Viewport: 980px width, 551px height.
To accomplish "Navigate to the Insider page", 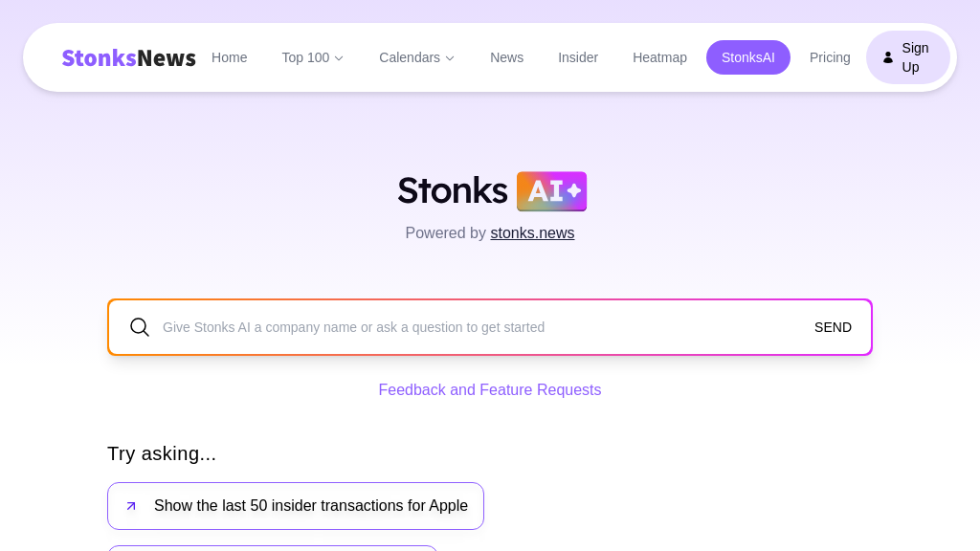I will click(578, 57).
